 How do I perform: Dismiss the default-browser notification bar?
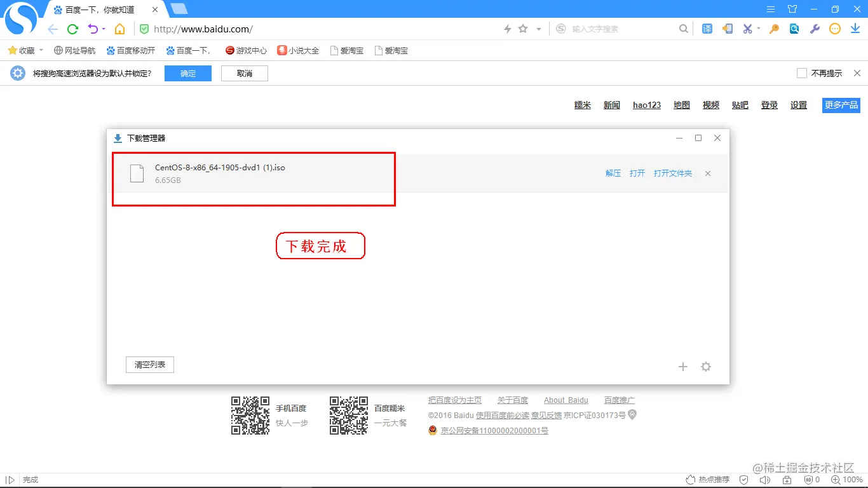[x=857, y=73]
